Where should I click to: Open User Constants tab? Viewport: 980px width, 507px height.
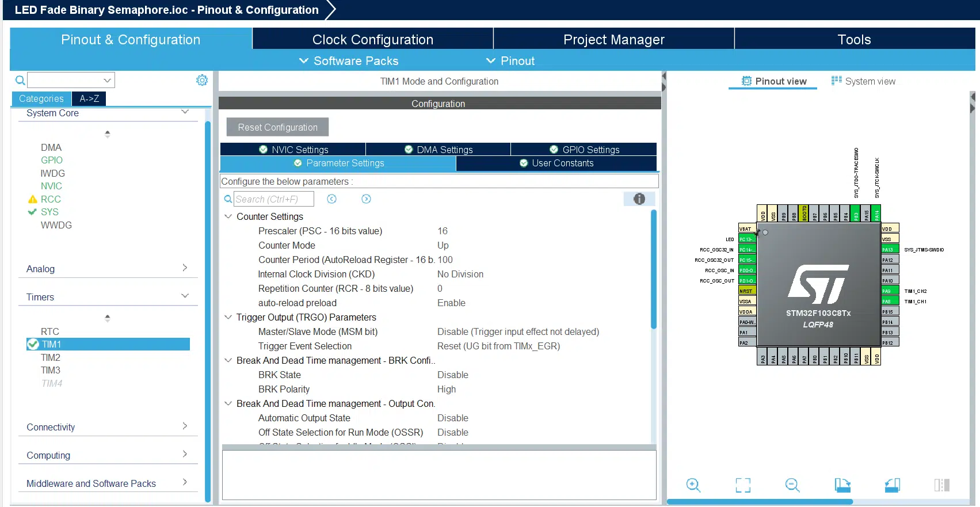pyautogui.click(x=556, y=163)
